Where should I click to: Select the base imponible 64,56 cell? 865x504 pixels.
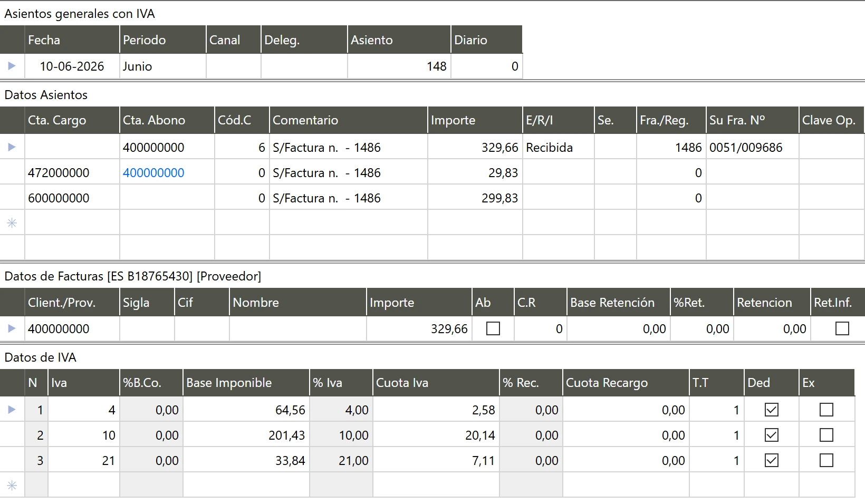(x=246, y=410)
